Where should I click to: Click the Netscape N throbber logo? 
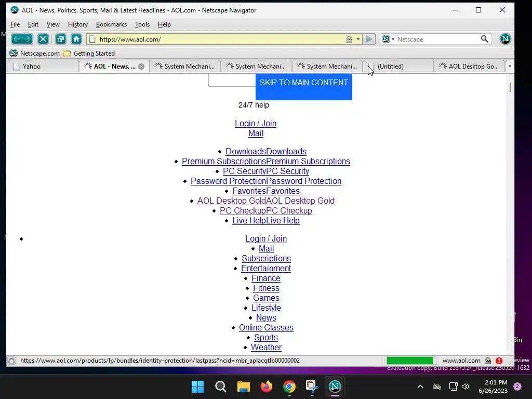[x=505, y=39]
